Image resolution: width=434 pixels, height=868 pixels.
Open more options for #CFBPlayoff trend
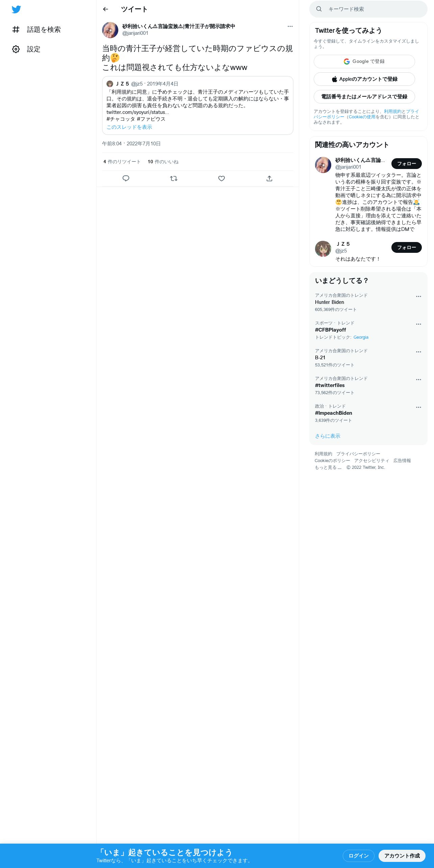pos(418,324)
